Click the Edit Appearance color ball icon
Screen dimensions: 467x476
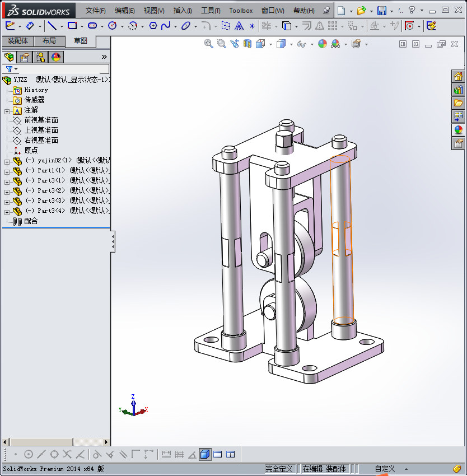[x=323, y=44]
